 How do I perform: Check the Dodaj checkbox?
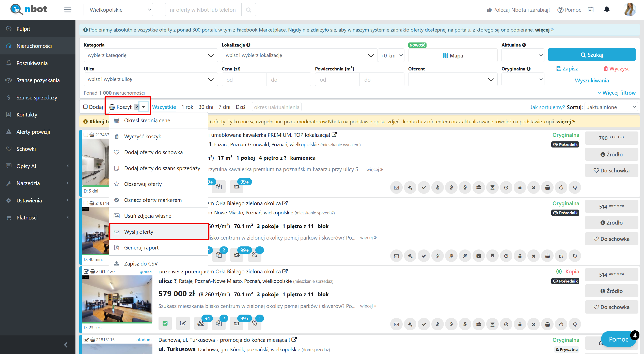coord(86,107)
